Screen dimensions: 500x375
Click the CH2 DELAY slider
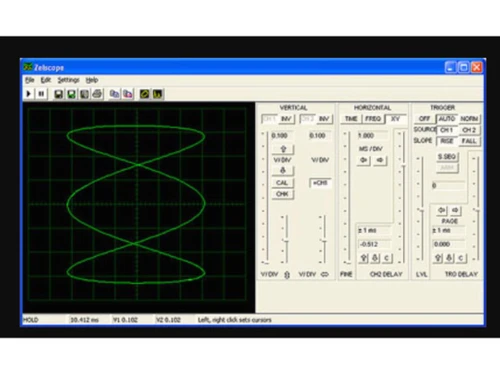403,197
